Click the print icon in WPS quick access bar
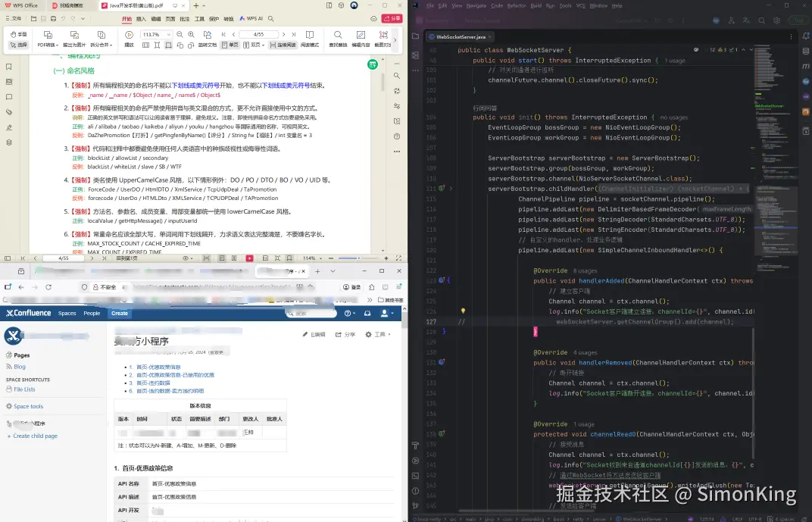 53,19
